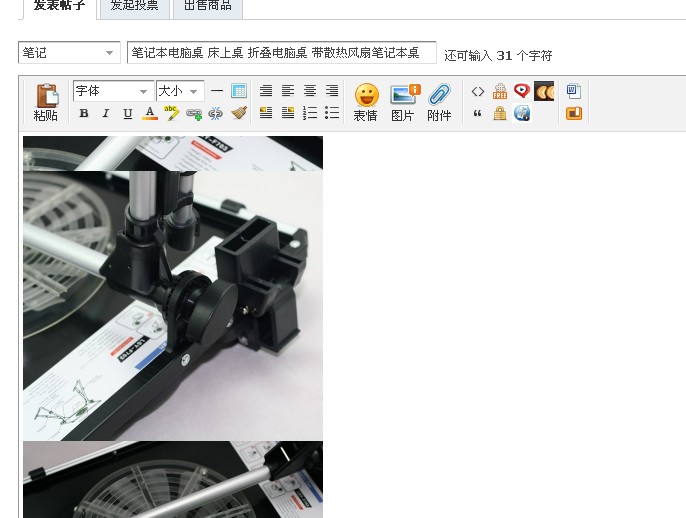Toggle bold formatting
The image size is (686, 518).
[x=84, y=114]
